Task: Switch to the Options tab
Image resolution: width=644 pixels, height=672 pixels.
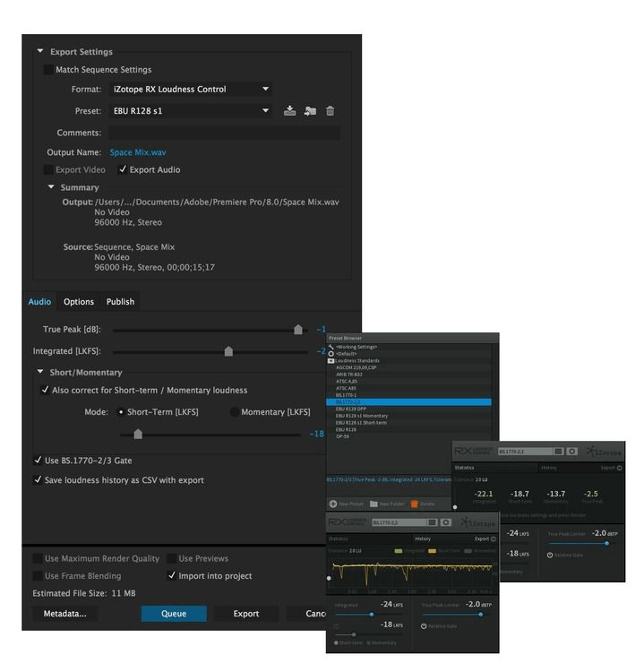Action: (79, 302)
